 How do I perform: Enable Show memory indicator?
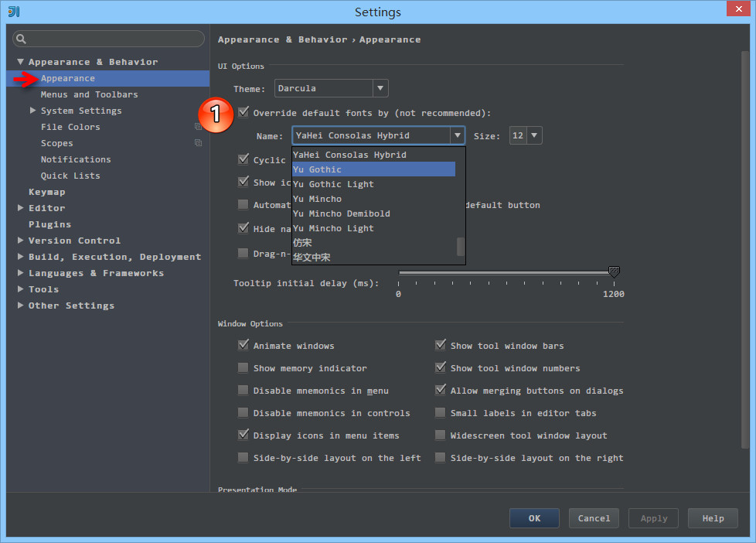point(243,367)
